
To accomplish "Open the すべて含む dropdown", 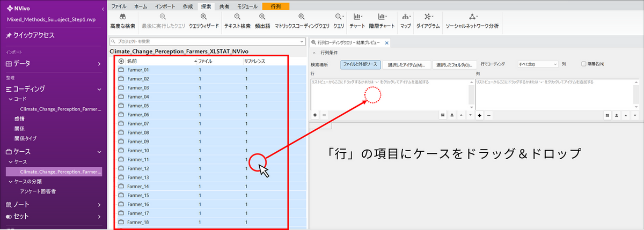I will (x=538, y=64).
